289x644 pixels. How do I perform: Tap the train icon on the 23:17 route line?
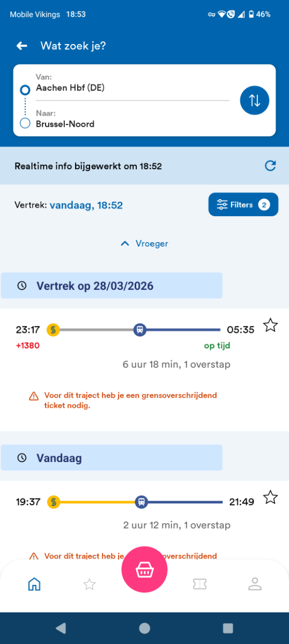pos(139,330)
